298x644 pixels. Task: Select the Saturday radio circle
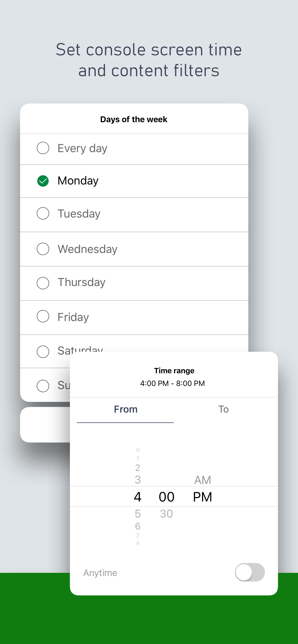coord(43,351)
